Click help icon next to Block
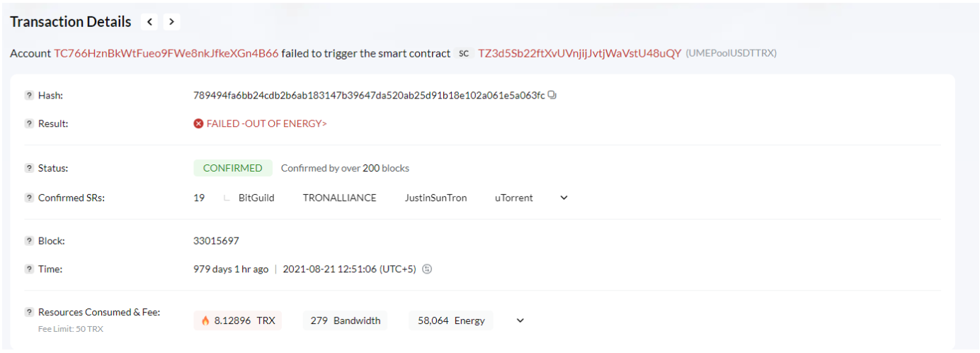Viewport: 980px width, 353px height. [29, 241]
